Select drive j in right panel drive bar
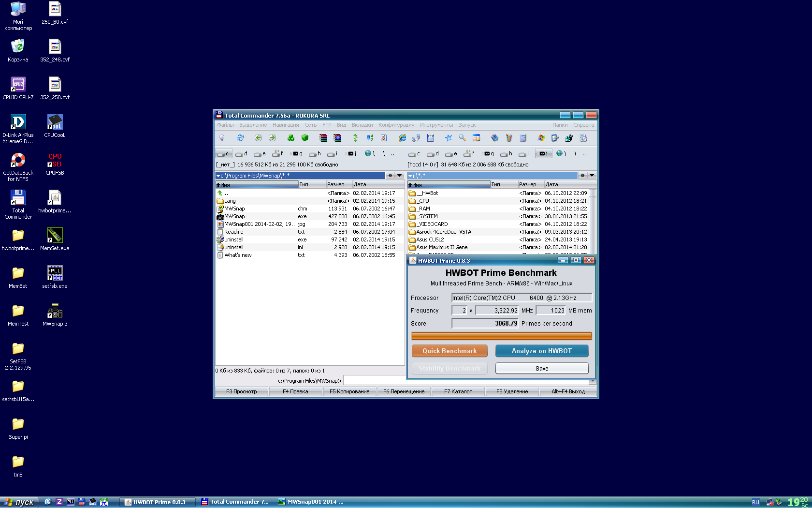This screenshot has width=812, height=508. point(543,154)
